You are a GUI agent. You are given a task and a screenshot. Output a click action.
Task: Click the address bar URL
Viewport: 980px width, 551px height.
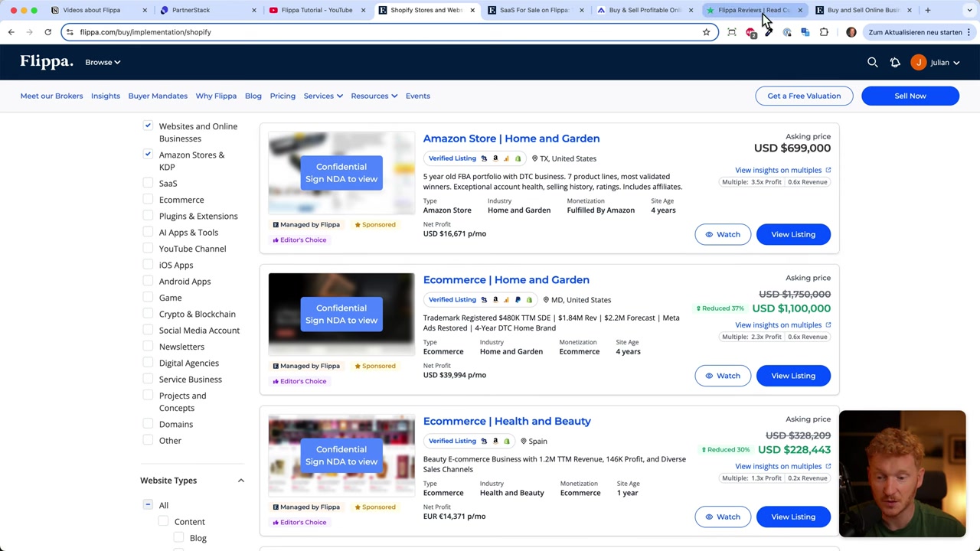point(145,32)
